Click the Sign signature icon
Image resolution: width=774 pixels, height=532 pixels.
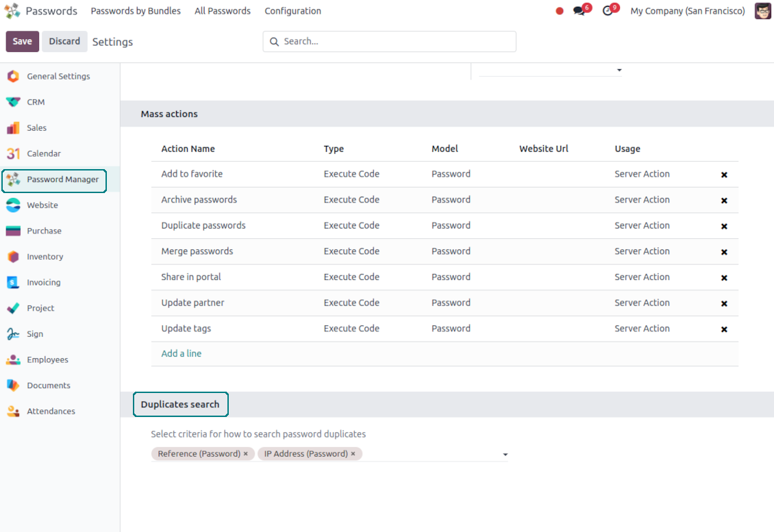[x=13, y=333]
